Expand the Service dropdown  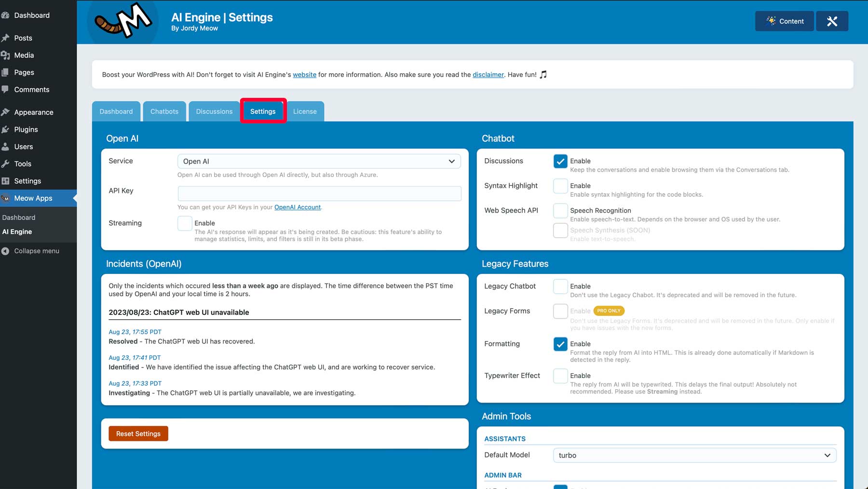pyautogui.click(x=319, y=162)
